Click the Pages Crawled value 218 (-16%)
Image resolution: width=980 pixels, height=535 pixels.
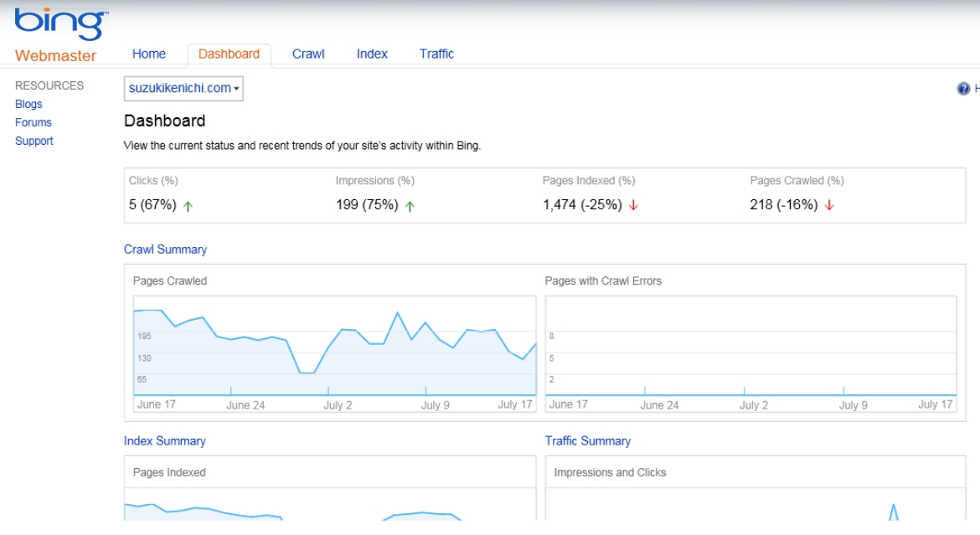coord(784,205)
